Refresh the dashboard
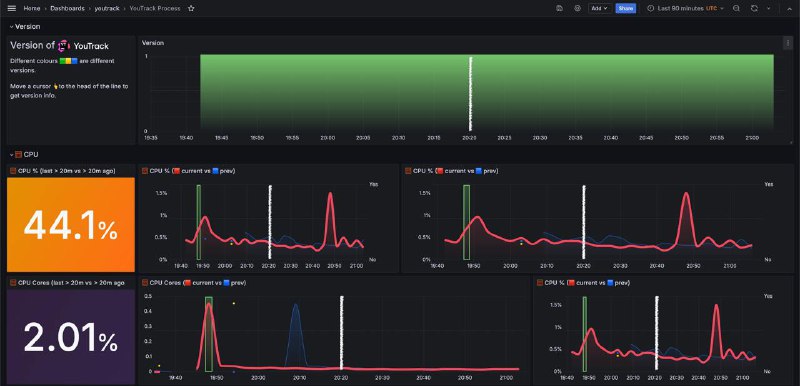 pos(755,8)
